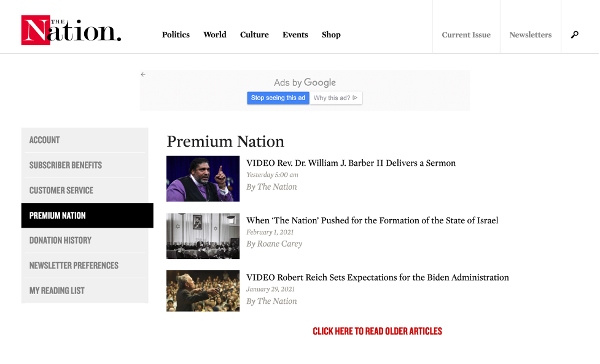600x364 pixels.
Task: Open 'When The Nation Pushed for the Formation' headline
Action: pos(372,220)
